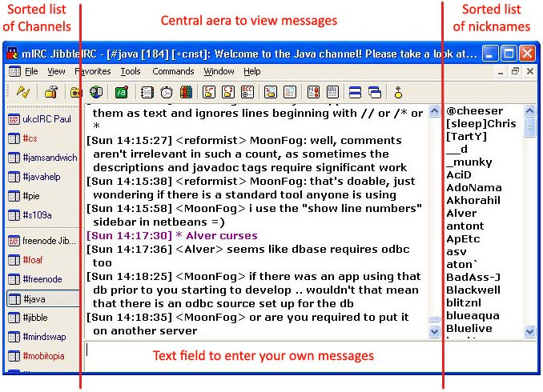Select the freenode server entry in the channel list
This screenshot has width=543, height=392.
pyautogui.click(x=43, y=240)
